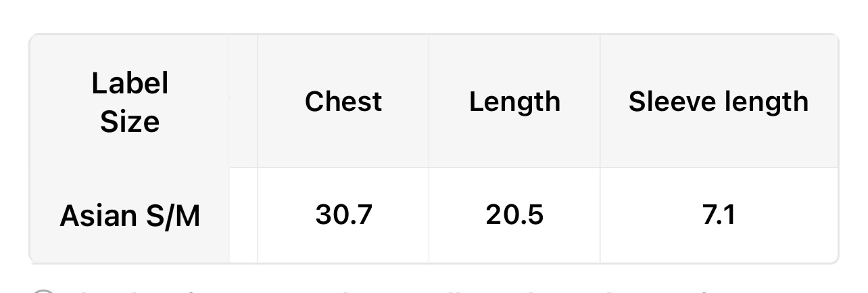The height and width of the screenshot is (293, 868).
Task: Select the 7.1 sleeve length value
Action: point(718,215)
